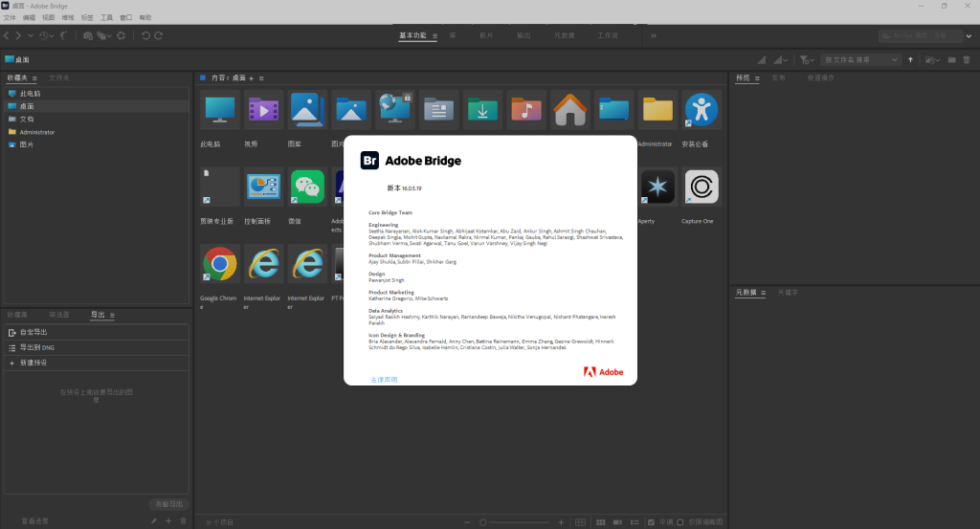This screenshot has width=980, height=529.
Task: Open search options dropdown arrow
Action: [x=969, y=36]
